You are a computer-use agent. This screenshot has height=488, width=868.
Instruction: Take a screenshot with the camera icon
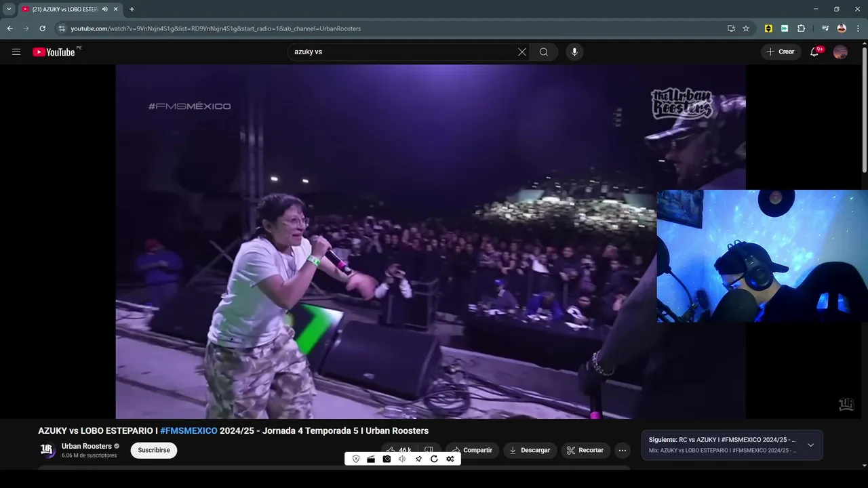(387, 459)
